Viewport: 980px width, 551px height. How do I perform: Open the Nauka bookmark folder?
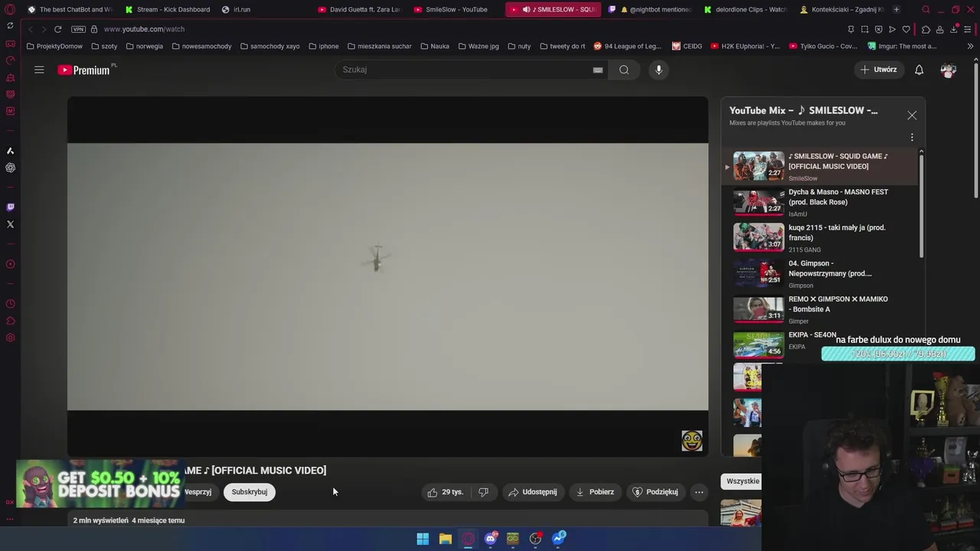435,46
